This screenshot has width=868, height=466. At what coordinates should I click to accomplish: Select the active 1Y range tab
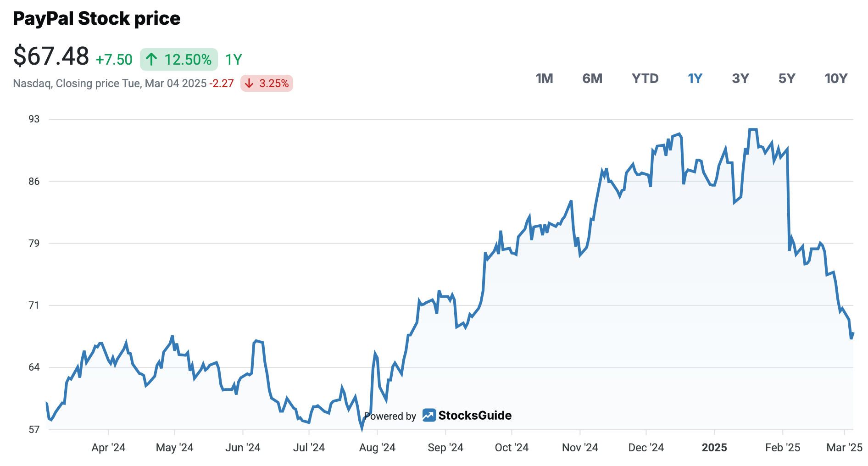click(x=695, y=78)
